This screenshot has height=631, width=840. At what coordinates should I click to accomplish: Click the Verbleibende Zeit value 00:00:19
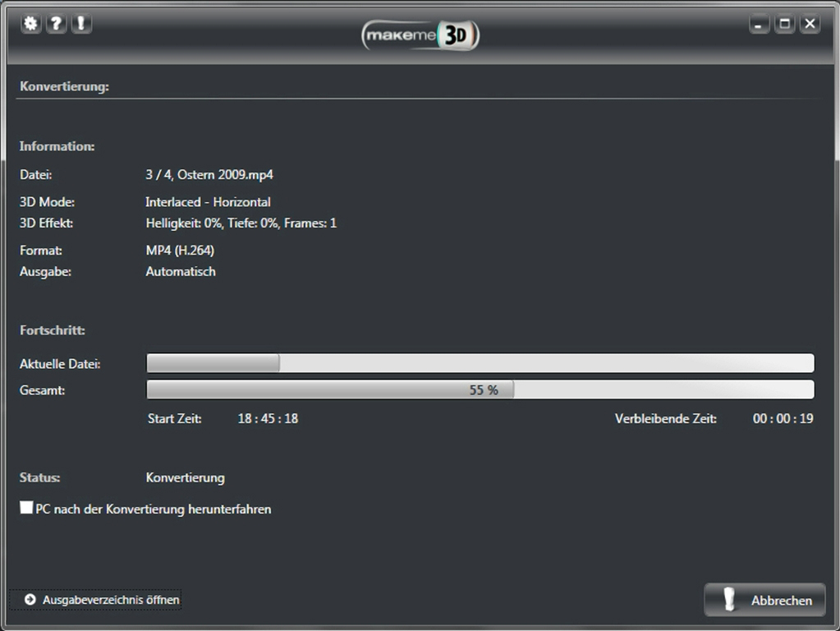pyautogui.click(x=783, y=419)
